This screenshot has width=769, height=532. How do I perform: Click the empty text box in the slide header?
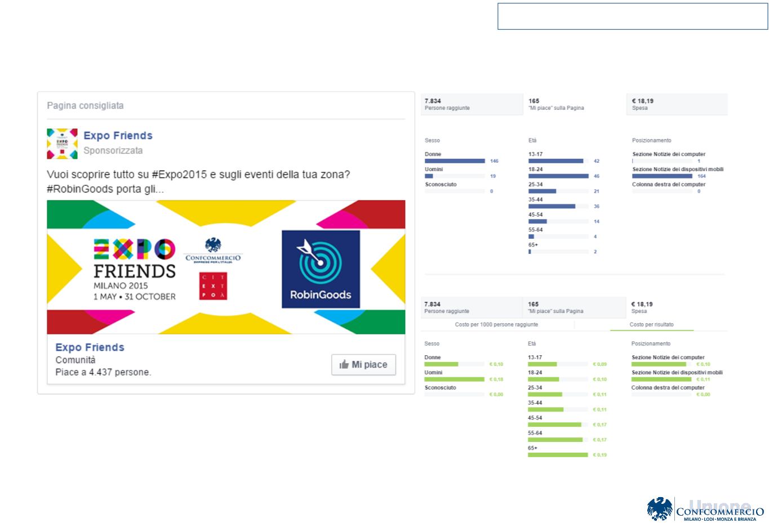632,17
